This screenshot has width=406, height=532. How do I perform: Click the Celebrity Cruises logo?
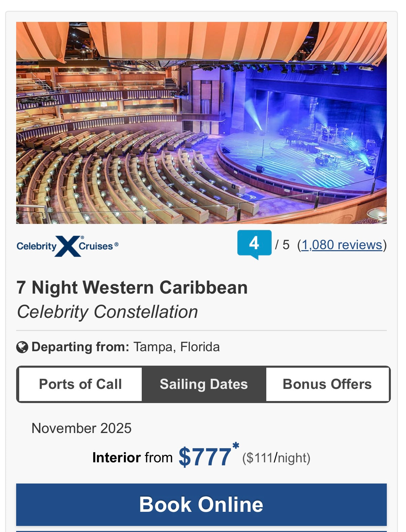pyautogui.click(x=67, y=246)
